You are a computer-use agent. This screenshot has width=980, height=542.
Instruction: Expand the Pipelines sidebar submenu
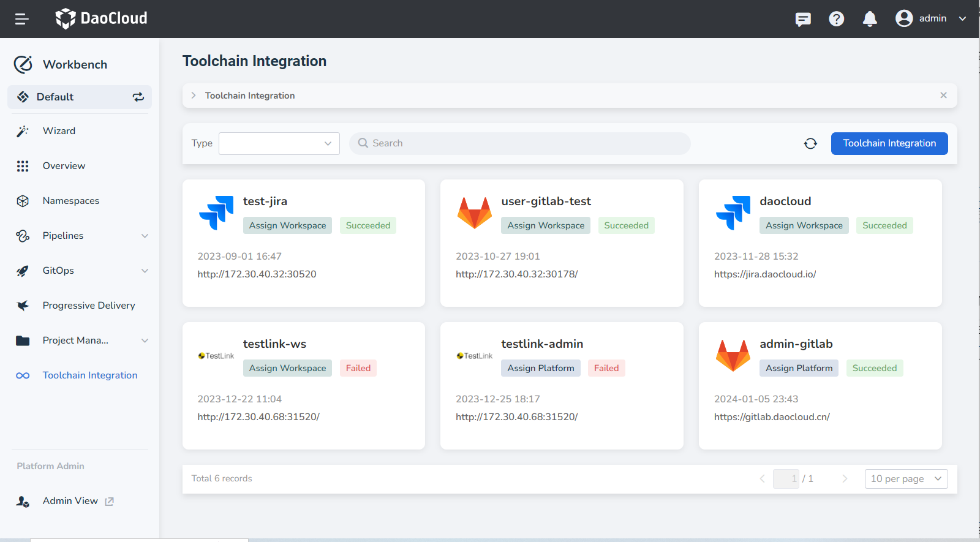(145, 236)
